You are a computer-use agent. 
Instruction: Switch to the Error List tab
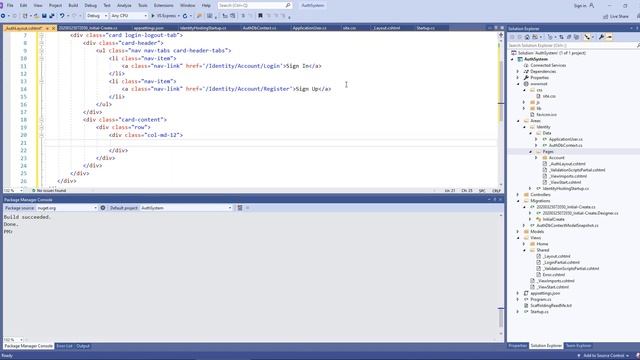point(64,346)
